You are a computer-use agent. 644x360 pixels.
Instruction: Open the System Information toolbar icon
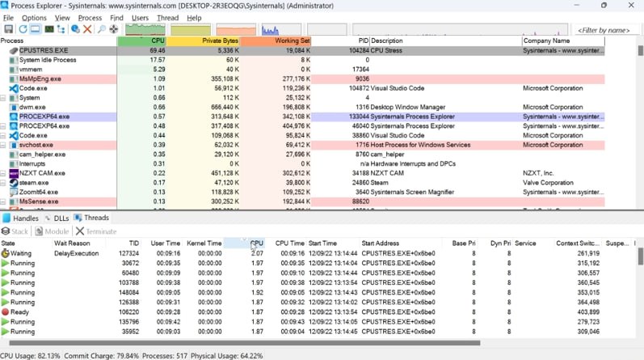coord(49,29)
